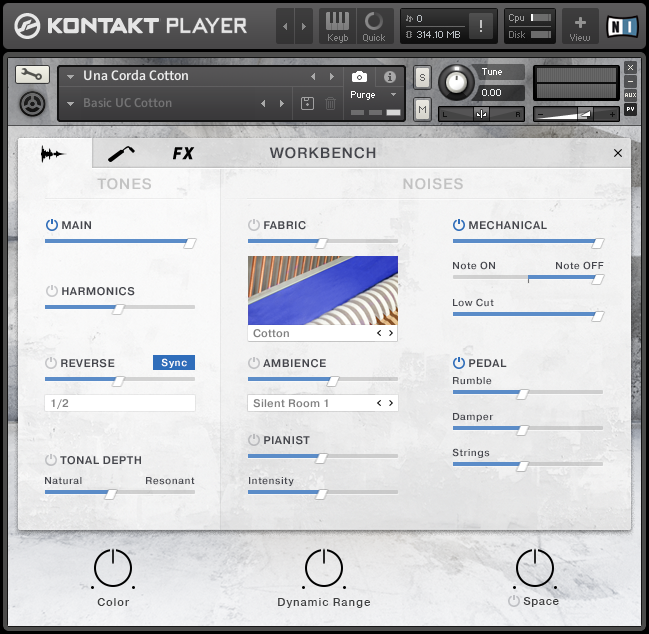Click the Space knob
Viewport: 649px width, 634px height.
[x=535, y=568]
